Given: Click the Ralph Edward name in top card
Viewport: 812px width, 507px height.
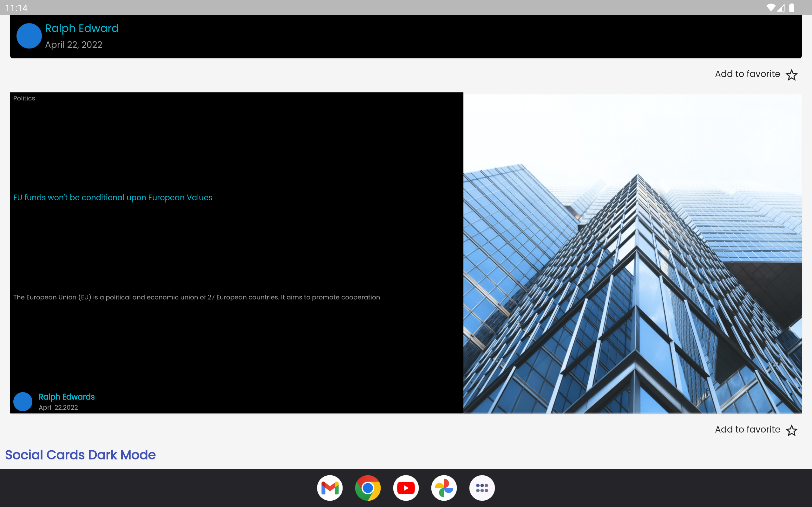Looking at the screenshot, I should coord(82,28).
